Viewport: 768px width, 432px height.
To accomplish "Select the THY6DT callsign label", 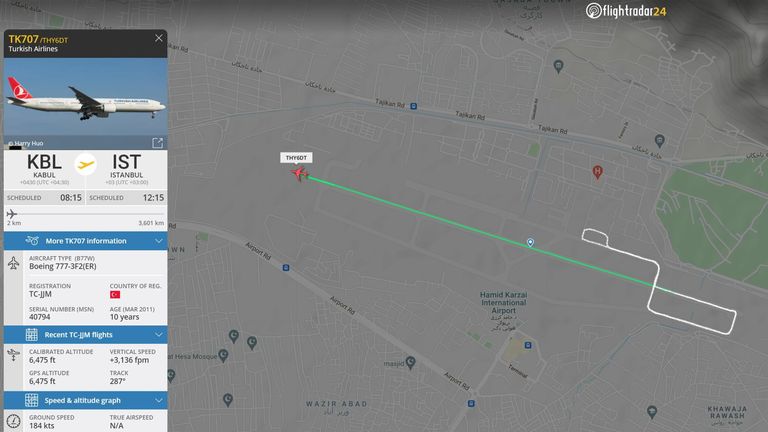I will (296, 158).
